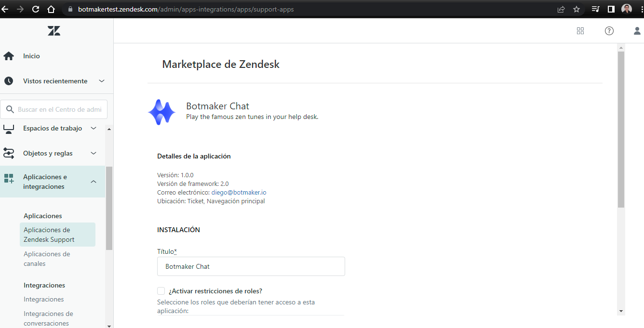Click the Botmaker Chat app logo
Image resolution: width=644 pixels, height=328 pixels.
pyautogui.click(x=161, y=112)
